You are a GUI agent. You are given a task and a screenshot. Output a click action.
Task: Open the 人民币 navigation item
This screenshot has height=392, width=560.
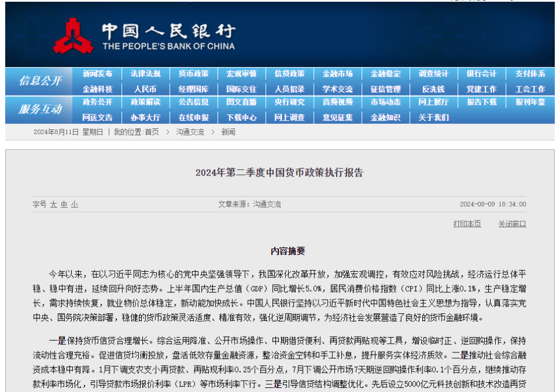145,89
